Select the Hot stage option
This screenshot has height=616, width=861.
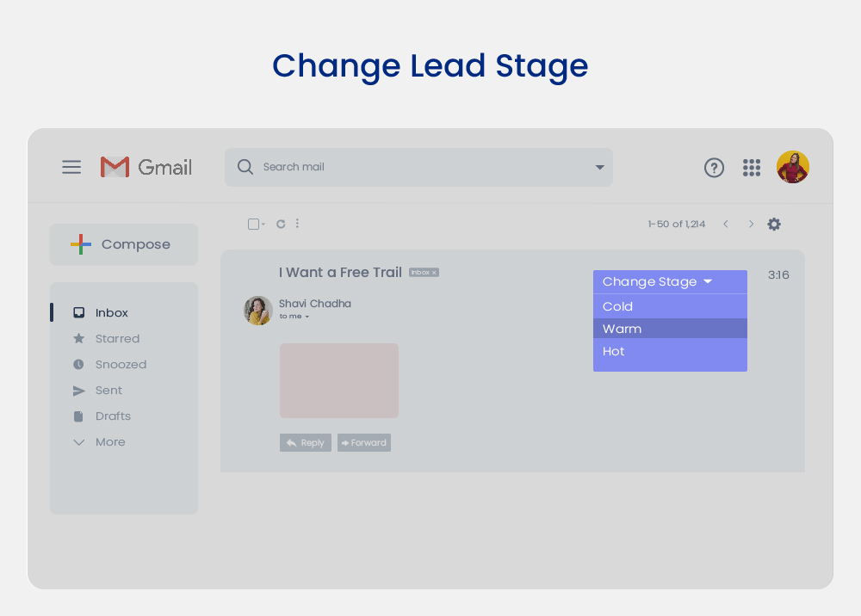[x=670, y=351]
